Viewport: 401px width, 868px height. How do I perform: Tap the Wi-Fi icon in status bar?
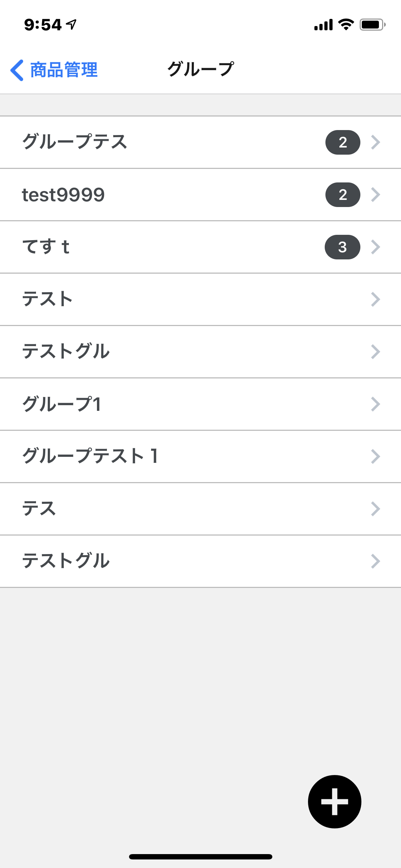(346, 25)
